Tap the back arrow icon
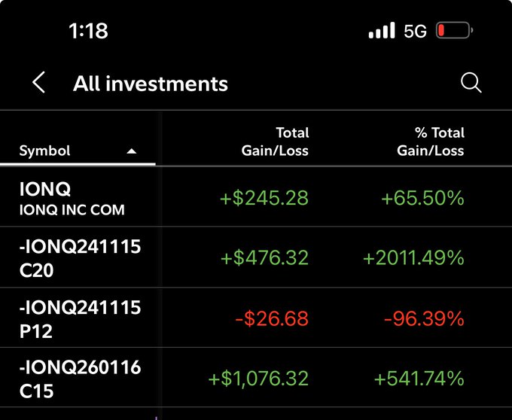 point(39,83)
